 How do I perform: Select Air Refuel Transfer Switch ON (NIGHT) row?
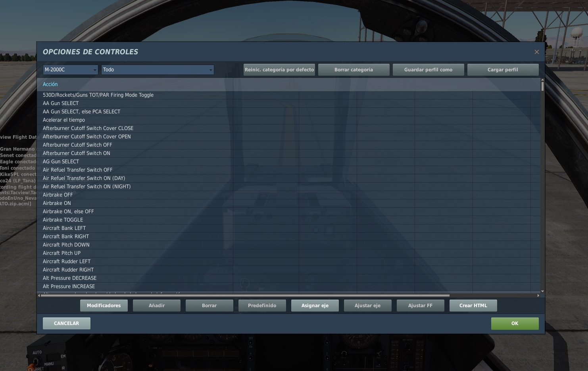pyautogui.click(x=289, y=187)
